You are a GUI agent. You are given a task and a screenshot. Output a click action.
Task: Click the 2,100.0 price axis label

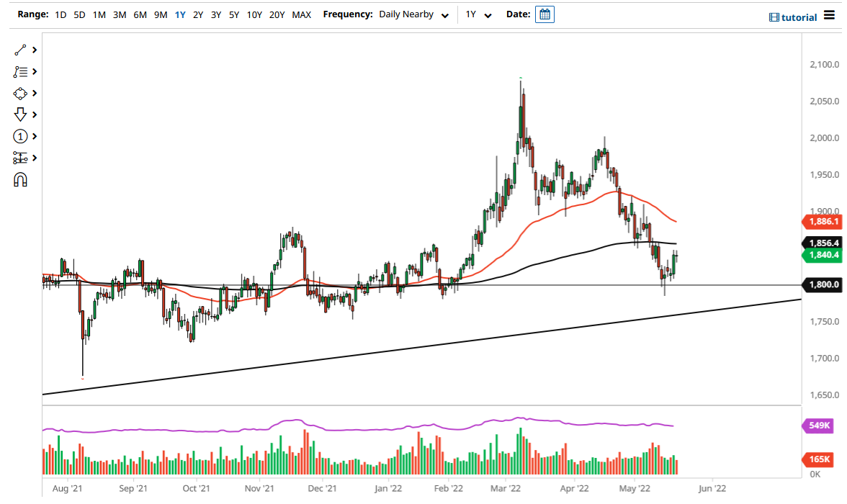coord(824,64)
